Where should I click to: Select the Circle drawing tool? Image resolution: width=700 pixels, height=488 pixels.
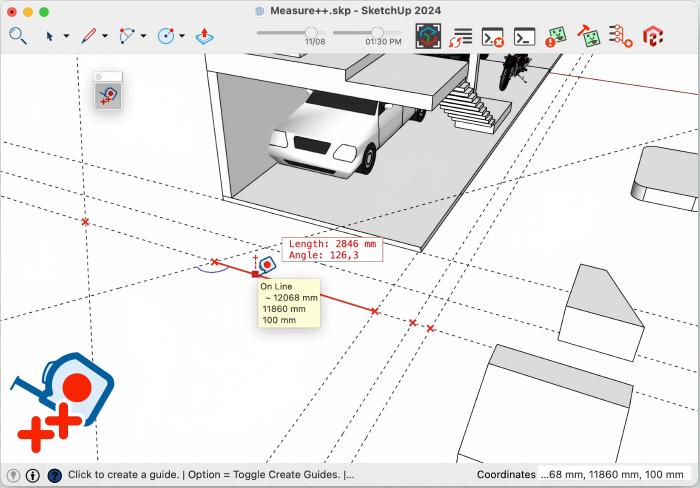click(166, 36)
